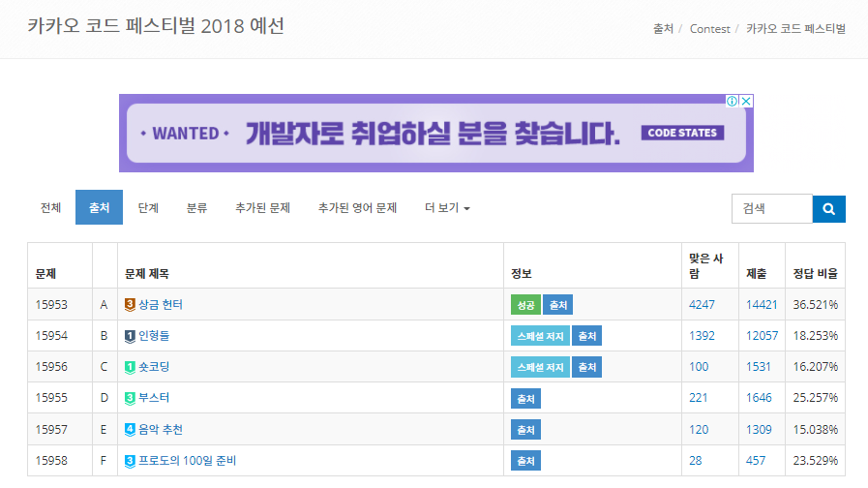The image size is (868, 488).
Task: Focus the 검색 search field
Action: point(771,209)
